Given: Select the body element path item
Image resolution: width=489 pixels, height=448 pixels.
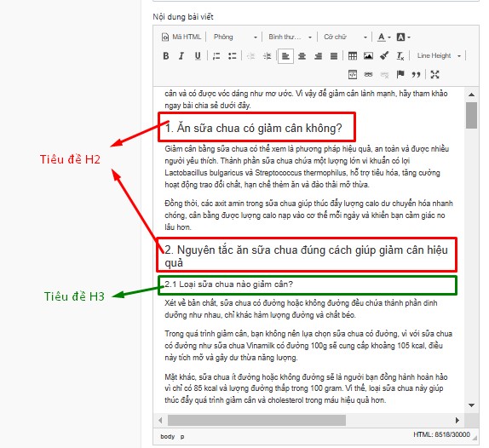Looking at the screenshot, I should 168,436.
